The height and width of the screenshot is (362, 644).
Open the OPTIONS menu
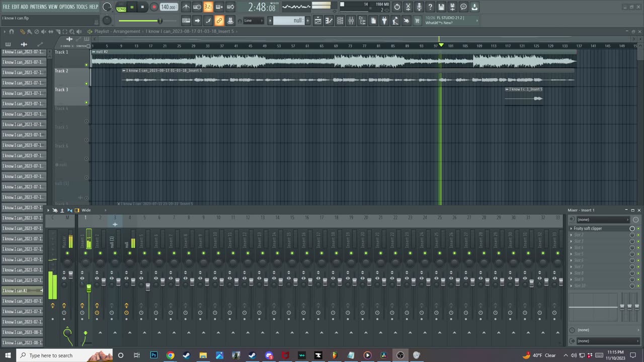click(67, 7)
